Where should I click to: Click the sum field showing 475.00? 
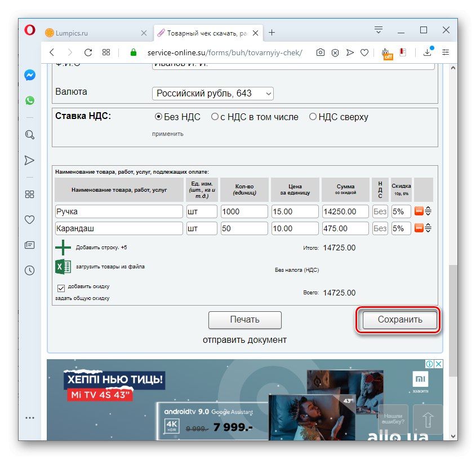345,228
